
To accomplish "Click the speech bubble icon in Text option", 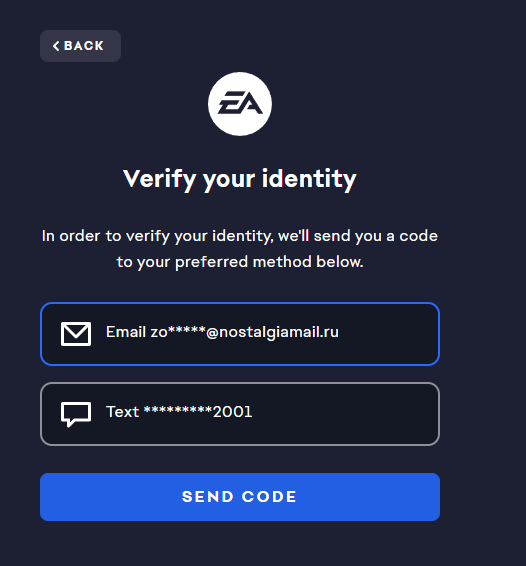I will coord(76,414).
